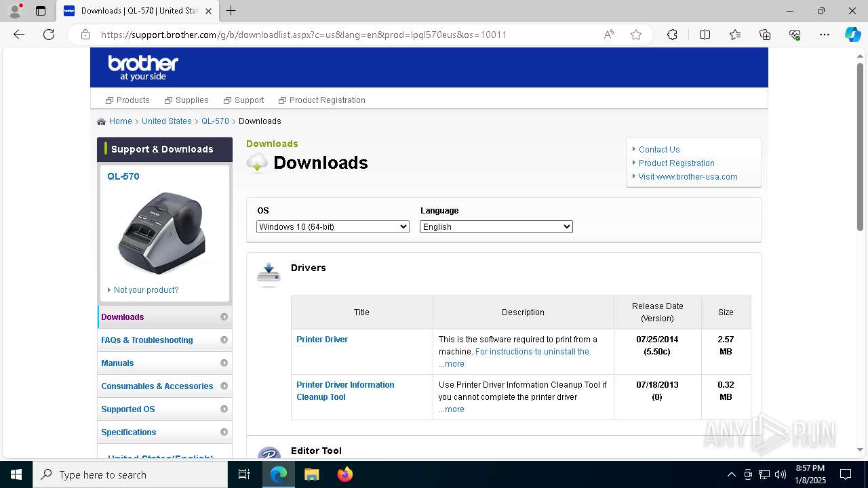Click the browser address bar URL
This screenshot has height=488, width=868.
(304, 35)
